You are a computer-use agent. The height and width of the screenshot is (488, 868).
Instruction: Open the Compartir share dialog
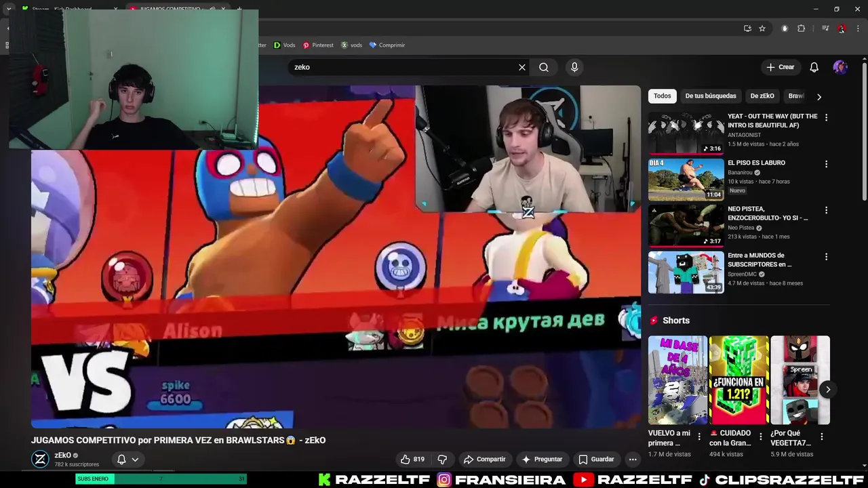pyautogui.click(x=484, y=459)
